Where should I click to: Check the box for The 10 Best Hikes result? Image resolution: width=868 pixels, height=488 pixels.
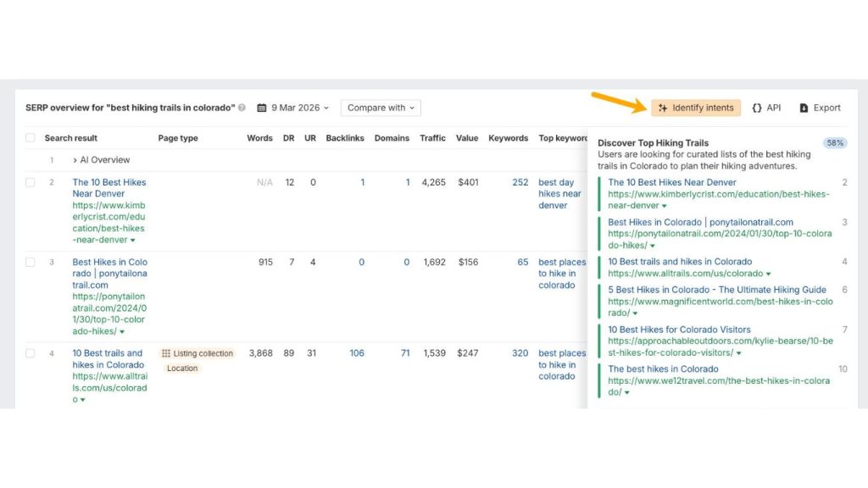point(31,182)
